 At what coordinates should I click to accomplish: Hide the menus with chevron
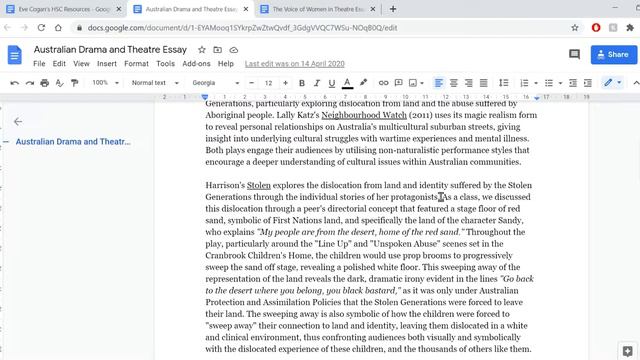coord(636,83)
